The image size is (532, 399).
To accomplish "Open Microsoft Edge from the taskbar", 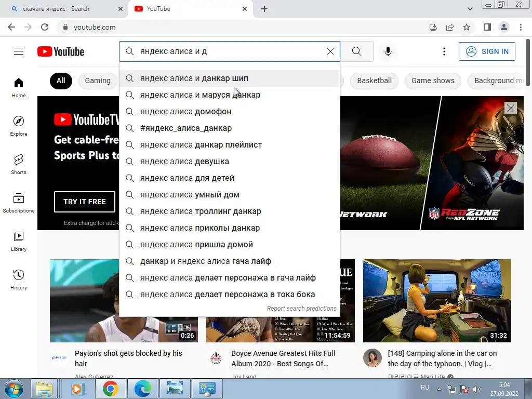I will (x=142, y=389).
